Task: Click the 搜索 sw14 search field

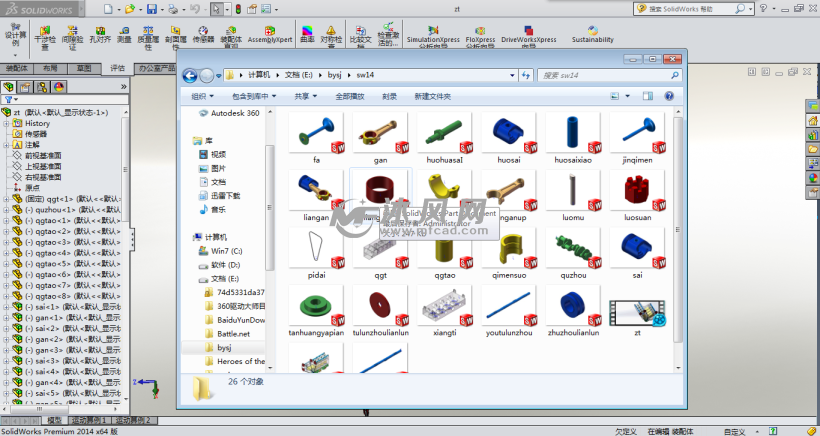Action: pos(610,75)
